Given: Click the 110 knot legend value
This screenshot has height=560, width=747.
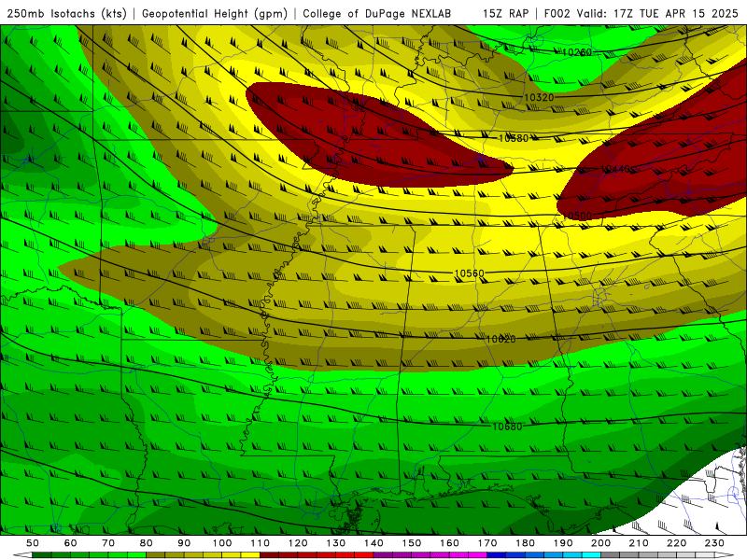Looking at the screenshot, I should coord(261,543).
